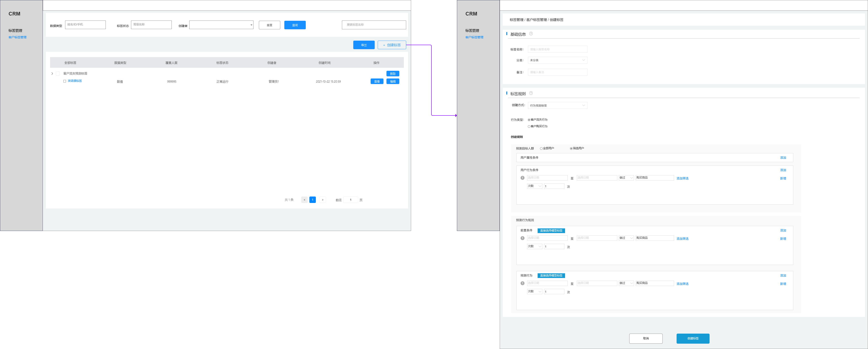Delete 客户流失预测标签 with the 删除 button

pos(393,74)
